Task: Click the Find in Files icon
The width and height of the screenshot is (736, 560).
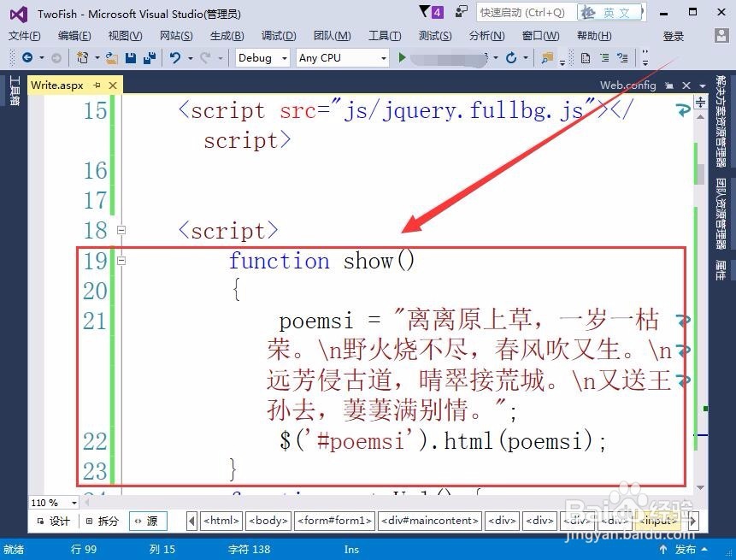Action: point(547,58)
